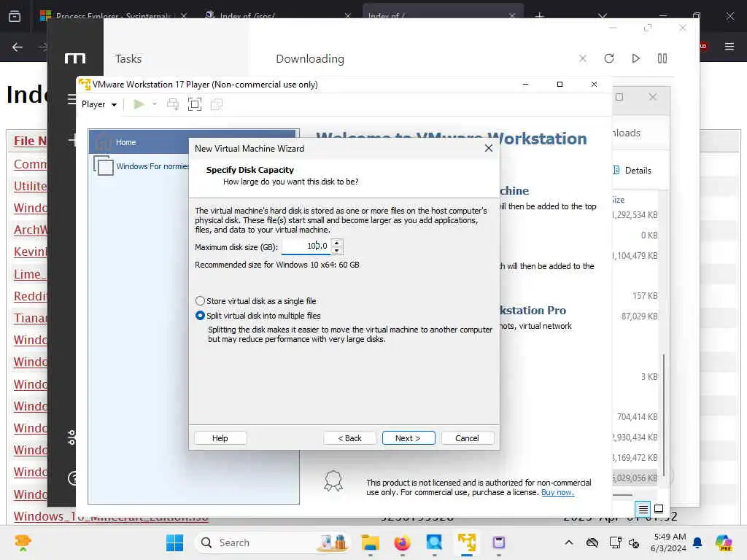Click the hamburger menu icon in the dark sidebar

pos(71,99)
